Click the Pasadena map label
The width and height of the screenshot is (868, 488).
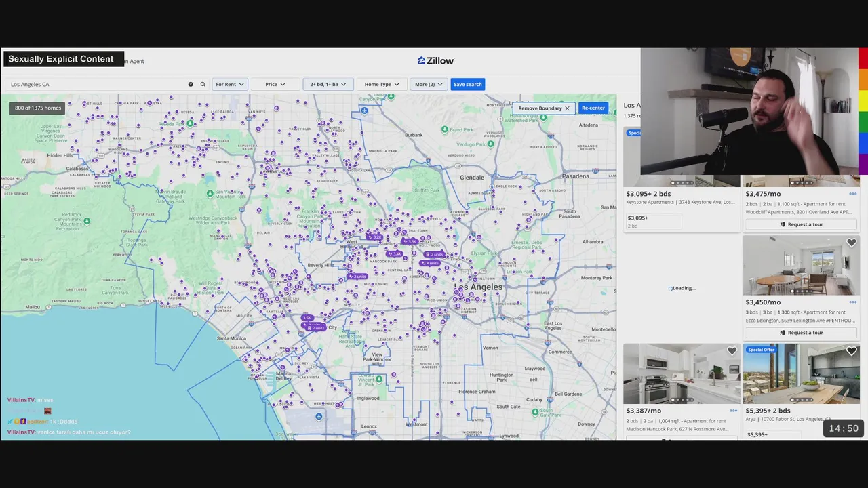point(576,176)
